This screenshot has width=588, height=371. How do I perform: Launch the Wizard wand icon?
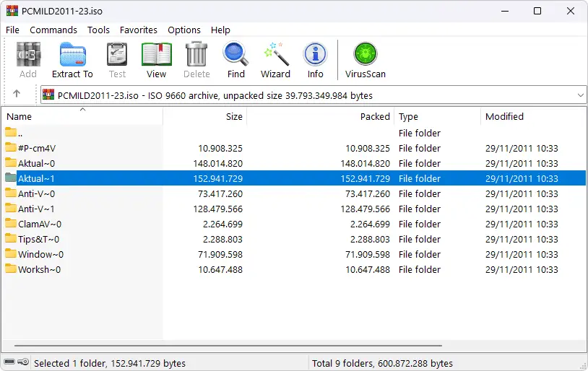pos(276,54)
